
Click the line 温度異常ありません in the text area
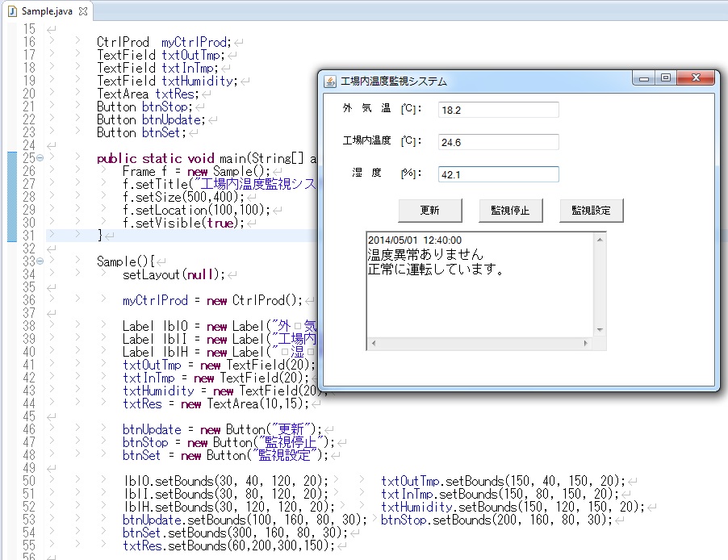[425, 254]
